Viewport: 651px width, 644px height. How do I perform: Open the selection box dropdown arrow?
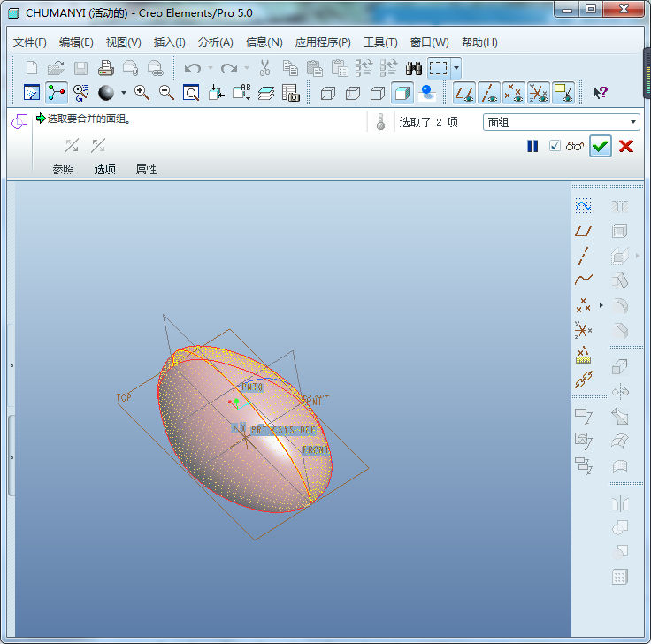coord(456,68)
